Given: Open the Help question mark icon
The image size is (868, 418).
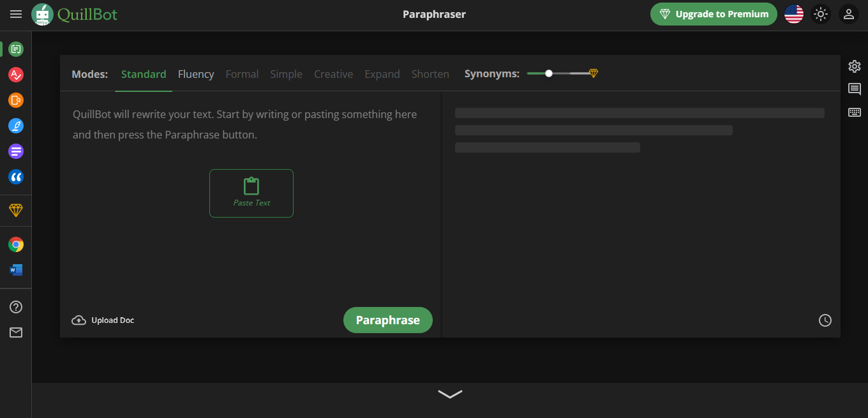Looking at the screenshot, I should click(16, 307).
